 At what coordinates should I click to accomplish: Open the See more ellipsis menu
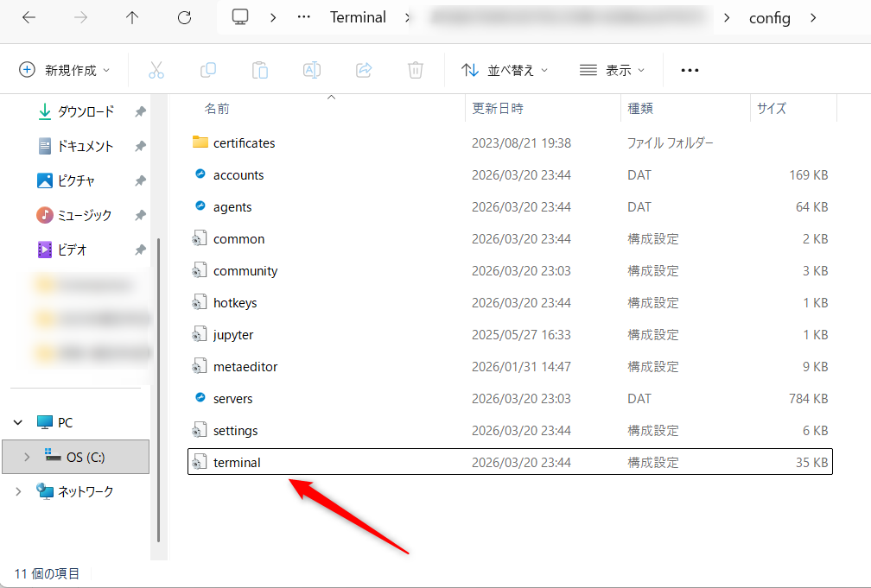point(689,70)
